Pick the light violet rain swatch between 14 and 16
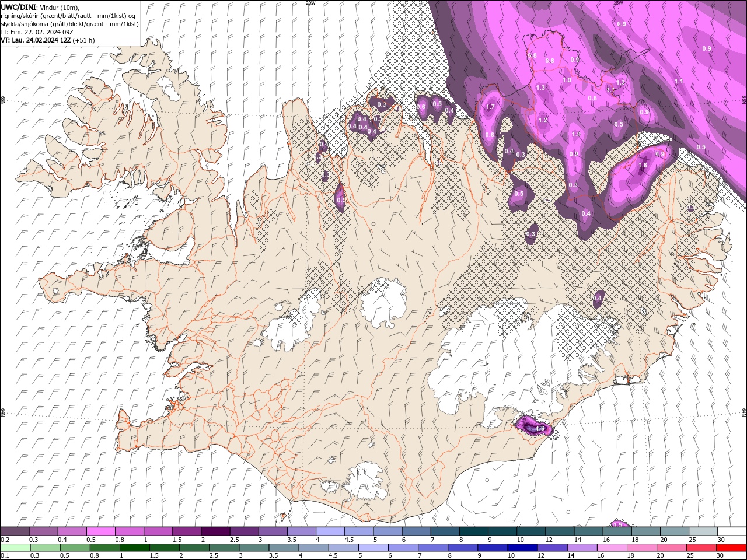Screen dimensions: 747x560 [x=582, y=548]
